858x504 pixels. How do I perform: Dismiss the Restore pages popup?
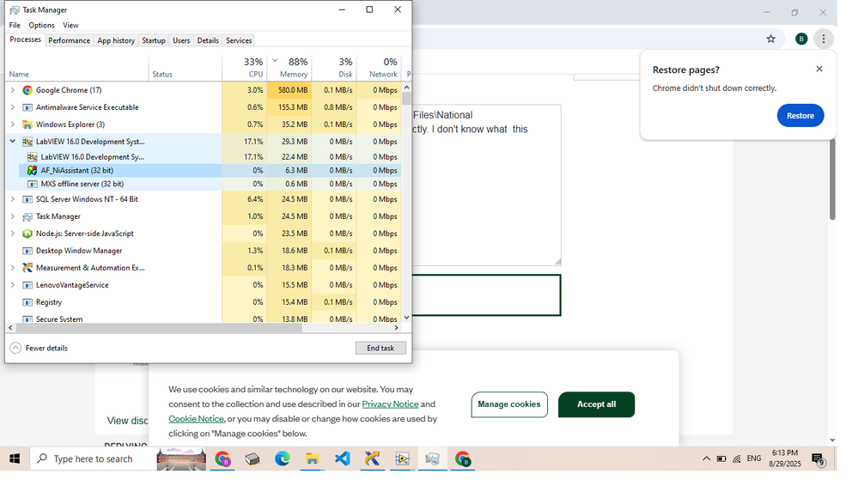(x=819, y=69)
